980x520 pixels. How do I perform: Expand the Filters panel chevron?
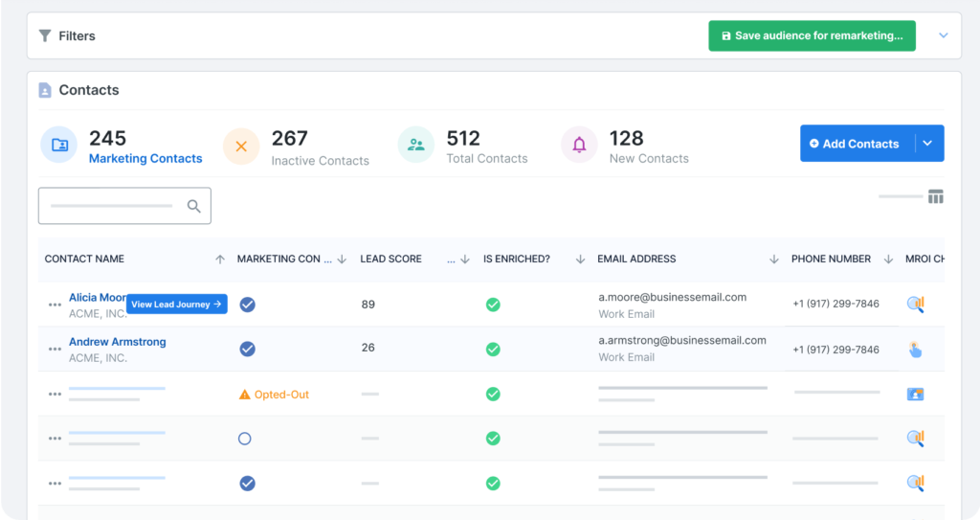[943, 35]
